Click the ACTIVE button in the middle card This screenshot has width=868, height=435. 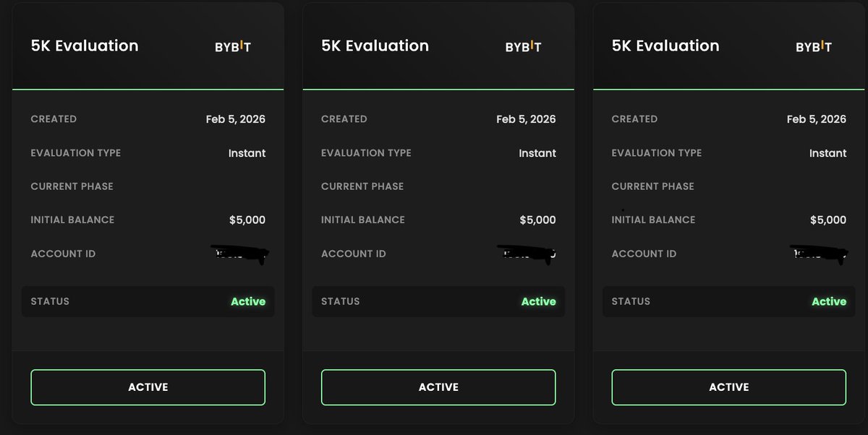[x=438, y=387]
